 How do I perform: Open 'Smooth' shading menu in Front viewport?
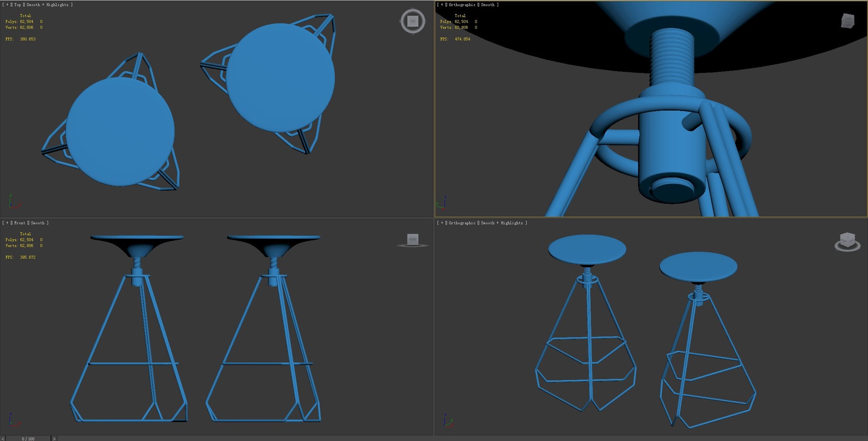(x=38, y=223)
